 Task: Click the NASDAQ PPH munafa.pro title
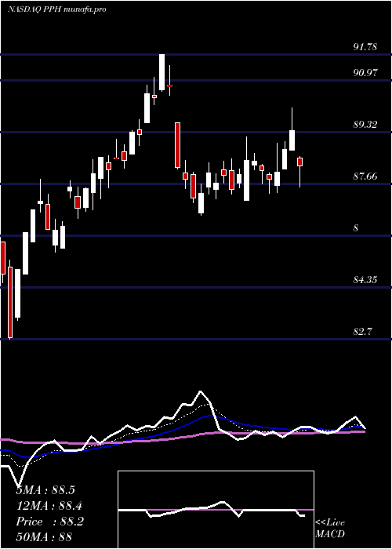[56, 9]
